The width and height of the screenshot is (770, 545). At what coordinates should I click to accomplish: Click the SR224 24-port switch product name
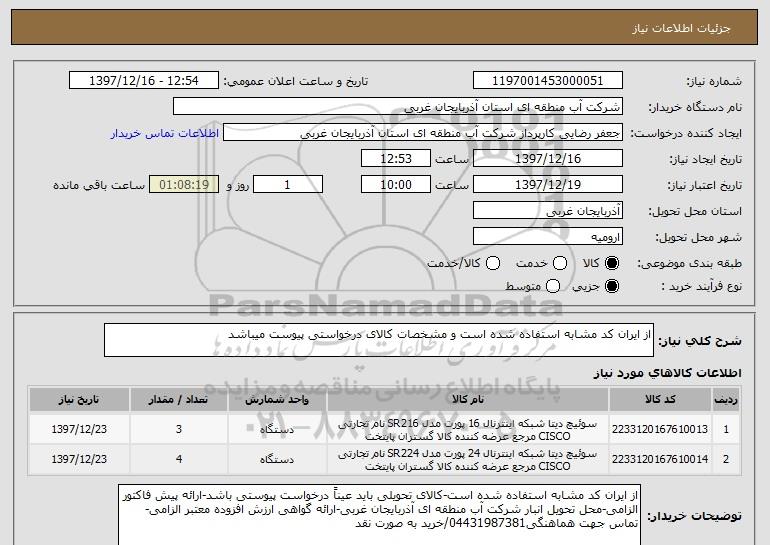[468, 460]
